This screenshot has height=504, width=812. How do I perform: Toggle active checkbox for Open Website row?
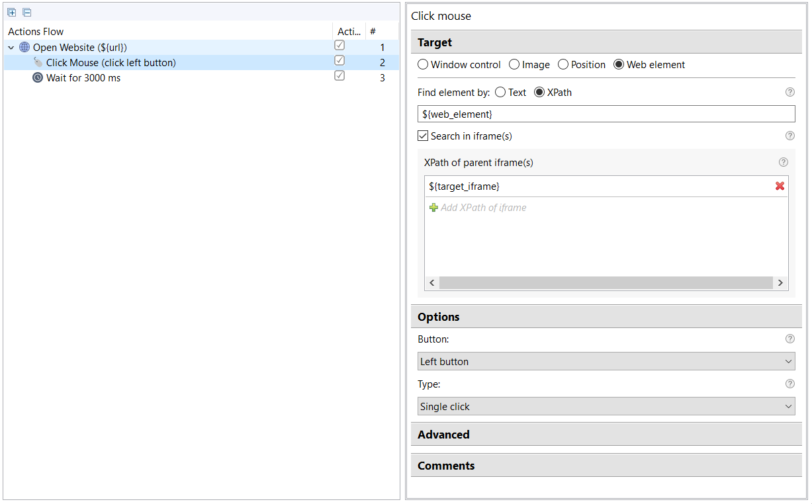[339, 46]
